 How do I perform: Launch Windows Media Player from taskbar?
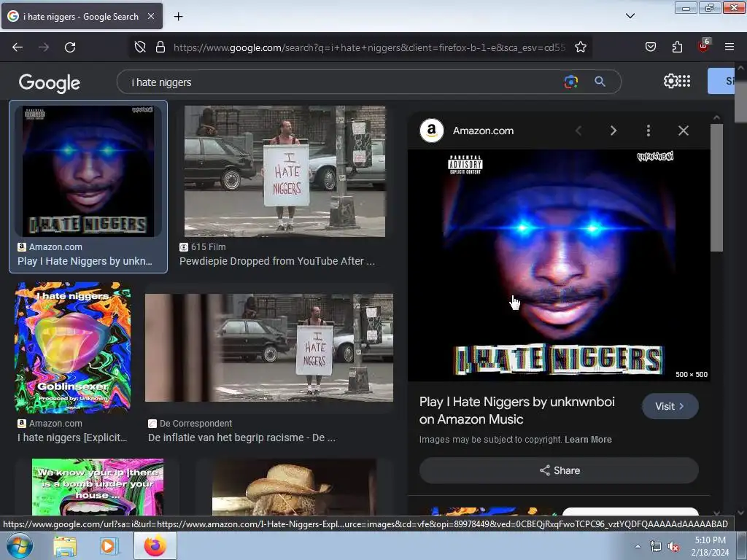[x=108, y=545]
